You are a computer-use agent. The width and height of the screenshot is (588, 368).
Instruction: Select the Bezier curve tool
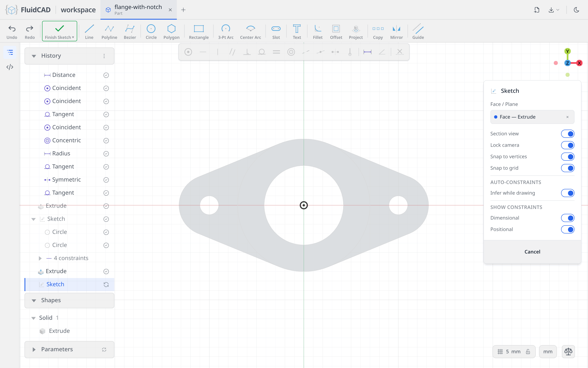pos(130,32)
